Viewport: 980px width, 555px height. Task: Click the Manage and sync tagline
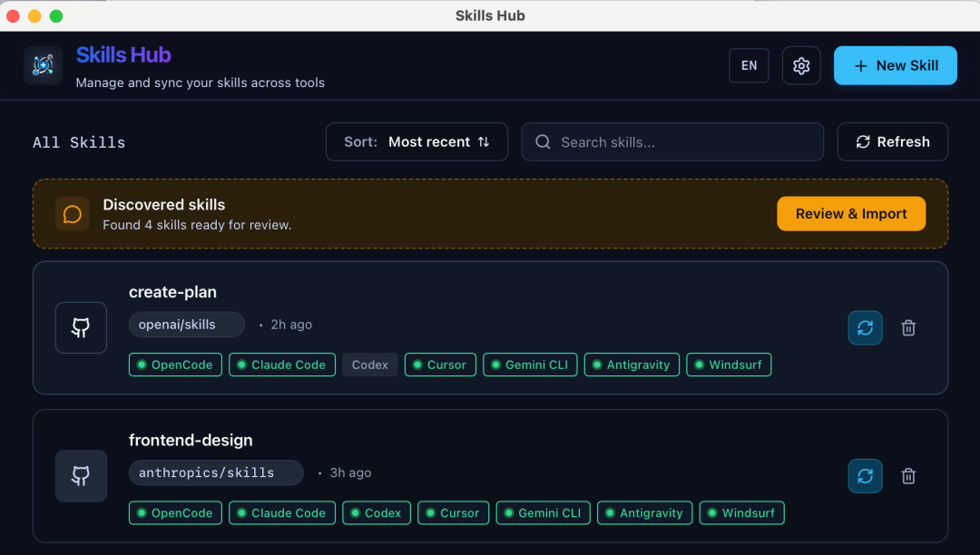(200, 83)
